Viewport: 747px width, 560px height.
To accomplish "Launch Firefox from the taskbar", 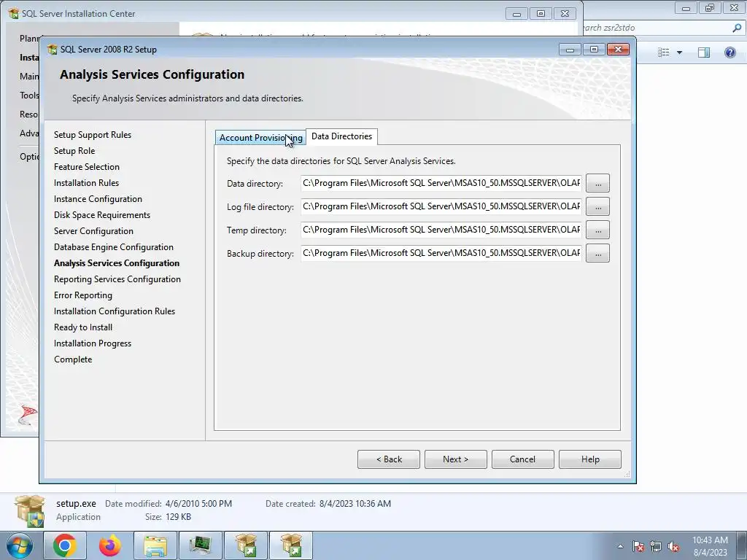I will point(110,545).
